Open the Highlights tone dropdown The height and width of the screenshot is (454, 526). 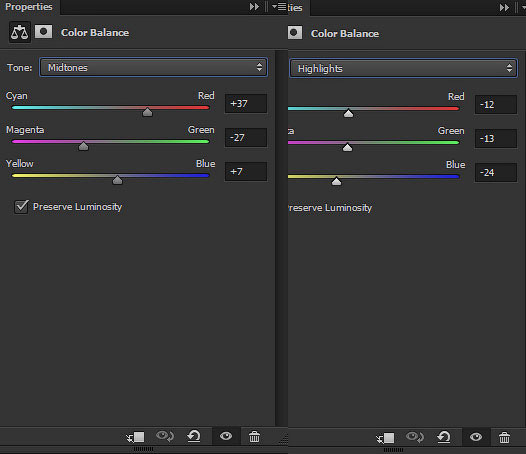point(403,68)
